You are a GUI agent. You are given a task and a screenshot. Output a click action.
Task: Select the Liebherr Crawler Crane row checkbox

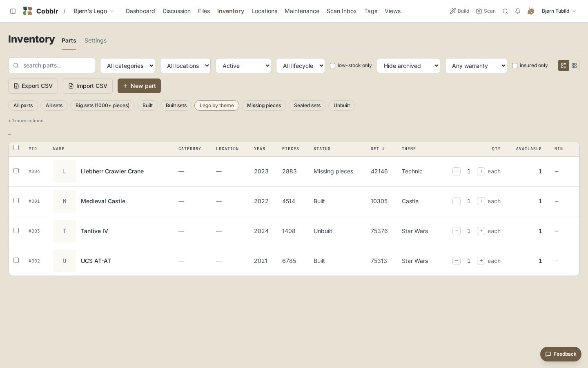(x=16, y=171)
